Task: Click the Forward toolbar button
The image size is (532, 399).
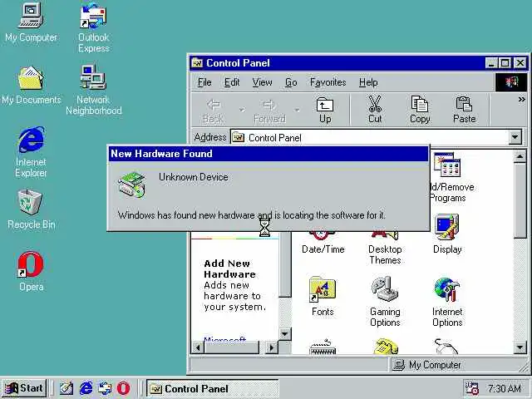Action: click(269, 111)
